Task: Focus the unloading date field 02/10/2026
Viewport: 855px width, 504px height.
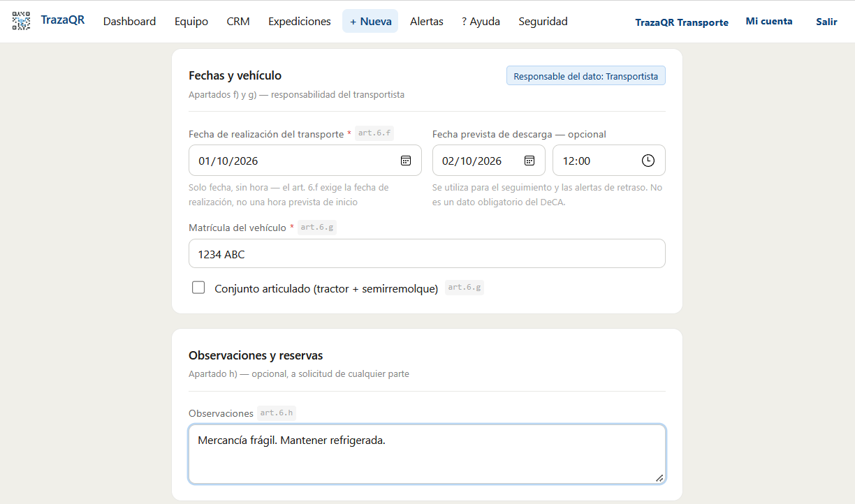Action: (489, 161)
